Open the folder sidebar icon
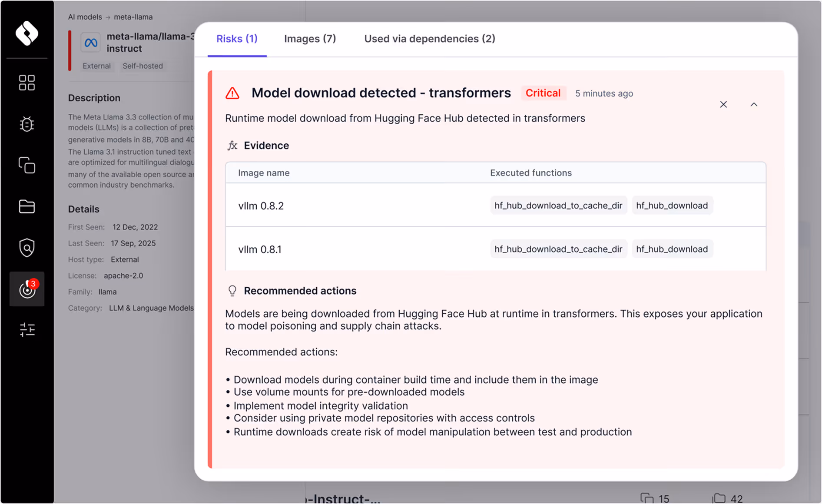 (27, 206)
